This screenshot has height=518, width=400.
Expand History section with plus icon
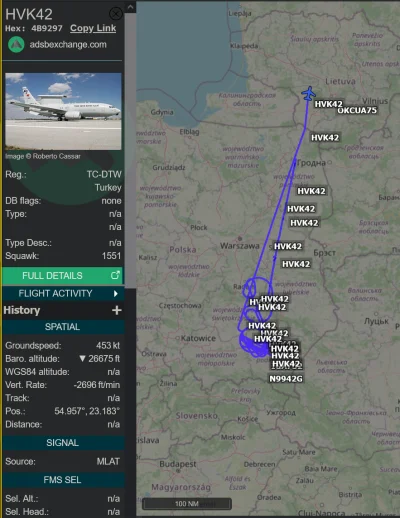pyautogui.click(x=117, y=310)
